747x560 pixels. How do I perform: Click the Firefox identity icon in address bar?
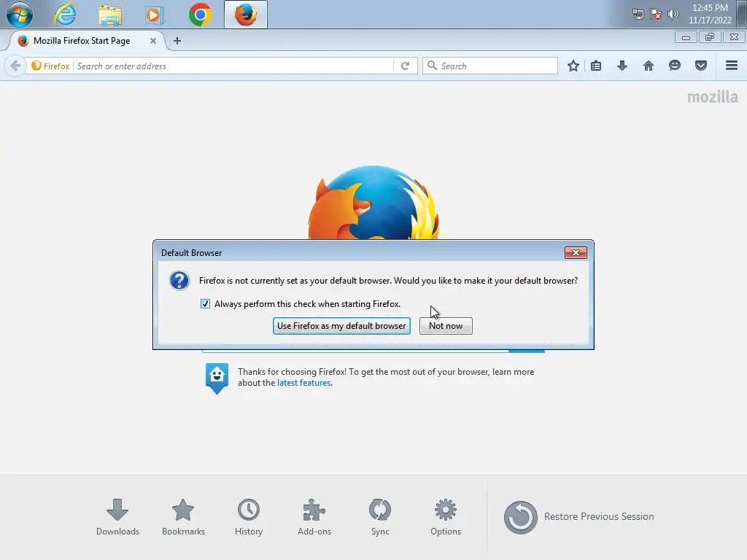coord(50,66)
